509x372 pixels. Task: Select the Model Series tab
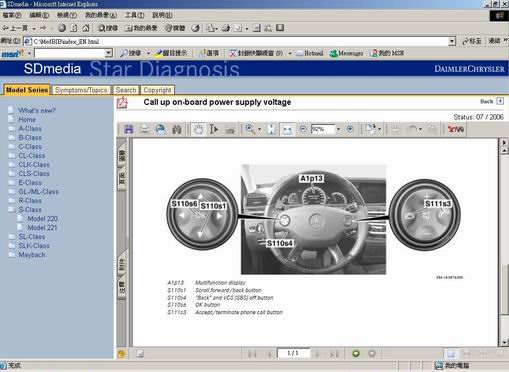click(27, 90)
